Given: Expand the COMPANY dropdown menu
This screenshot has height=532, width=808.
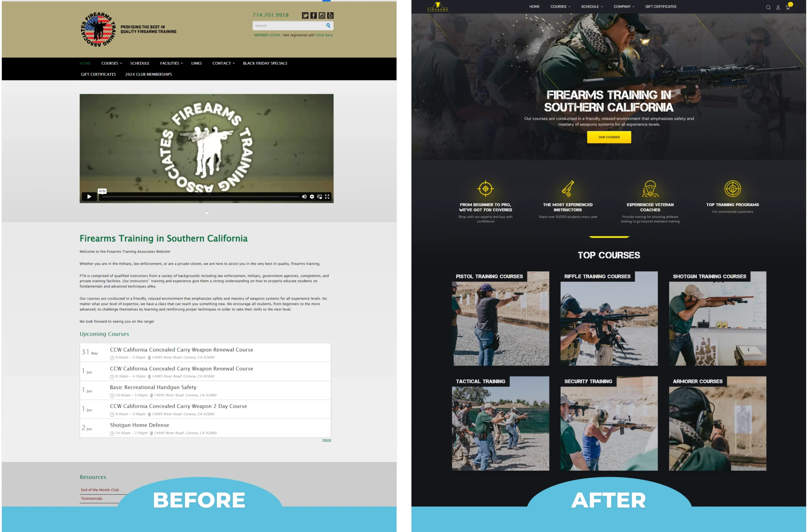Looking at the screenshot, I should [x=623, y=7].
